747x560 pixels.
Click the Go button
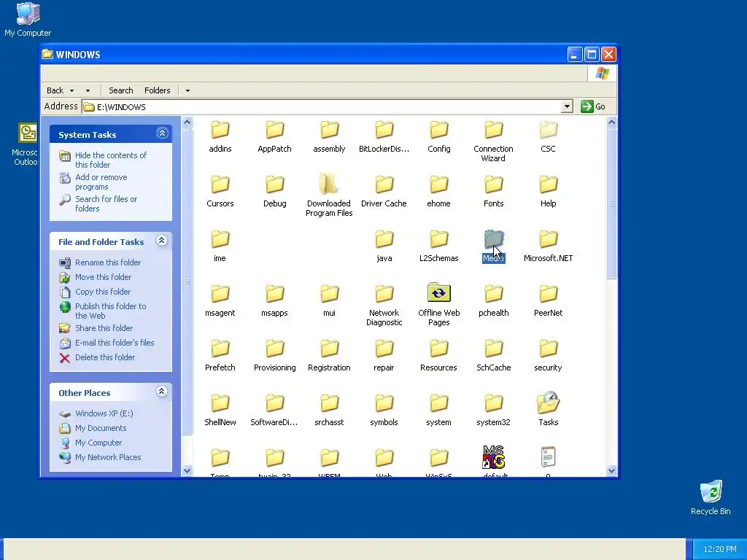coord(593,106)
